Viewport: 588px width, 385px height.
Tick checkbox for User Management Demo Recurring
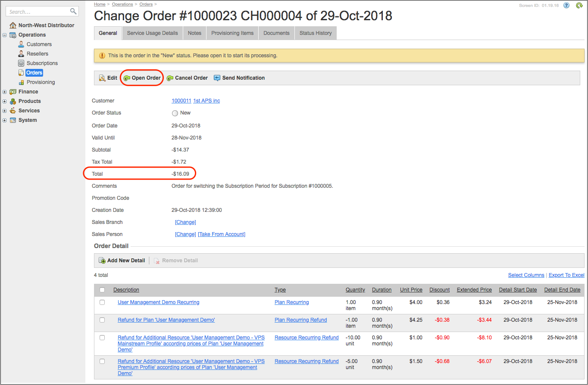(x=102, y=302)
